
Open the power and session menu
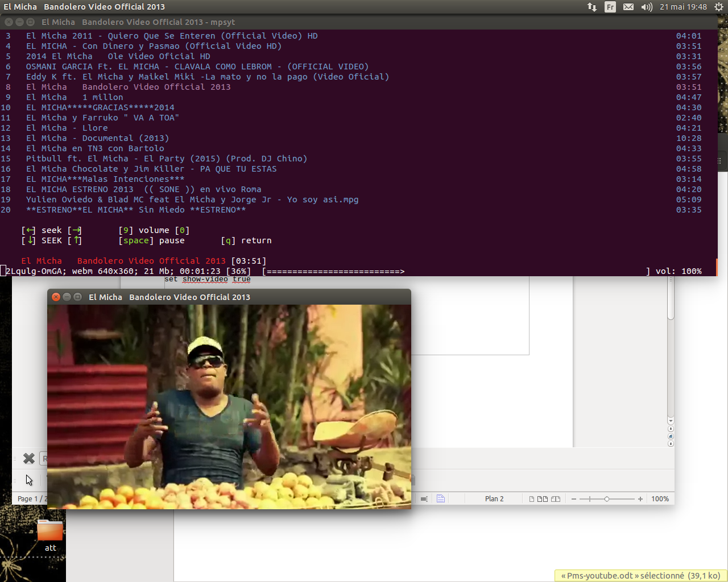click(719, 7)
